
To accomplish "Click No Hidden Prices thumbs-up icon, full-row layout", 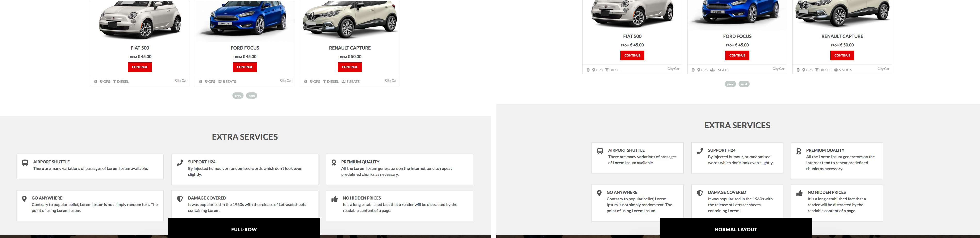I will [334, 199].
